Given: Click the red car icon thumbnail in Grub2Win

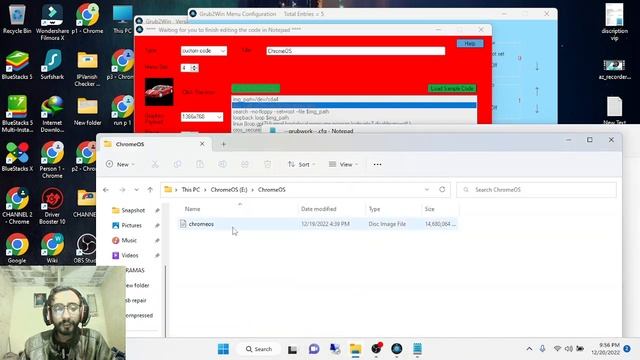Looking at the screenshot, I should point(159,92).
